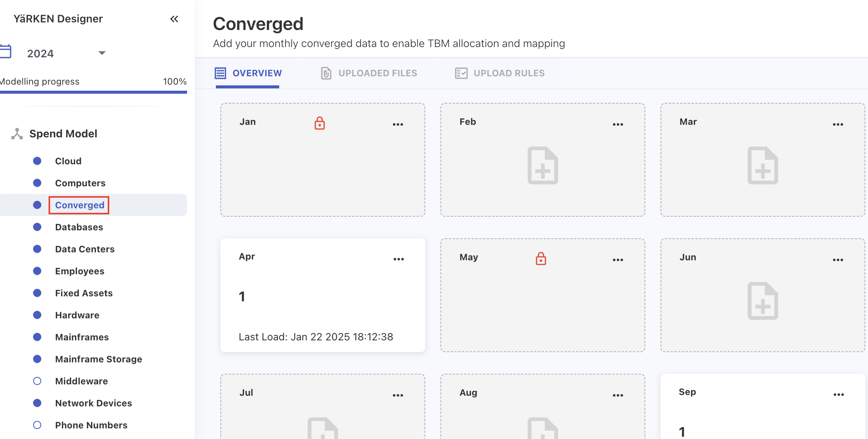Click the Upload Rules checklist icon
The height and width of the screenshot is (439, 868).
tap(461, 73)
